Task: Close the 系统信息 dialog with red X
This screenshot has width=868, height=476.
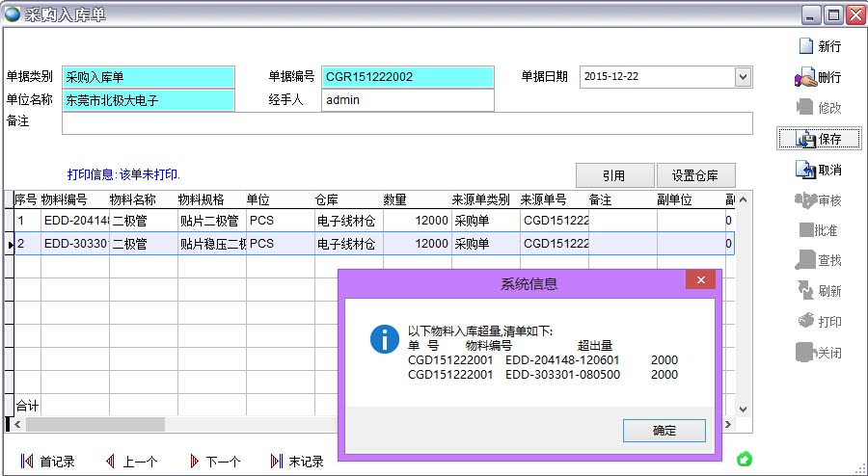Action: pyautogui.click(x=699, y=280)
